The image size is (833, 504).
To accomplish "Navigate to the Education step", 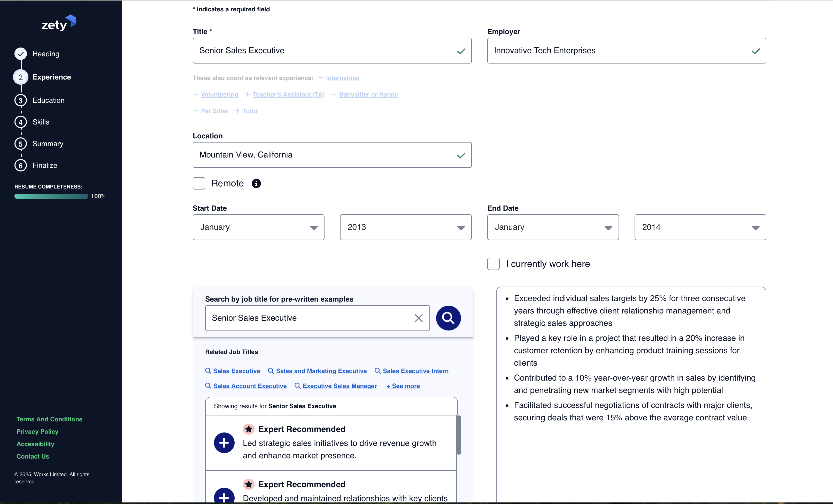I will pos(48,100).
